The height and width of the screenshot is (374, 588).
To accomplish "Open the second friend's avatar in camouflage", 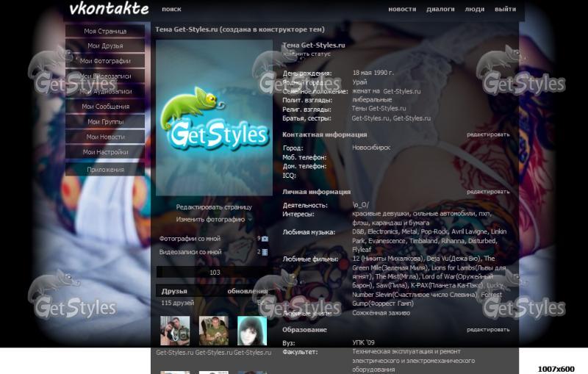I will pos(213,331).
